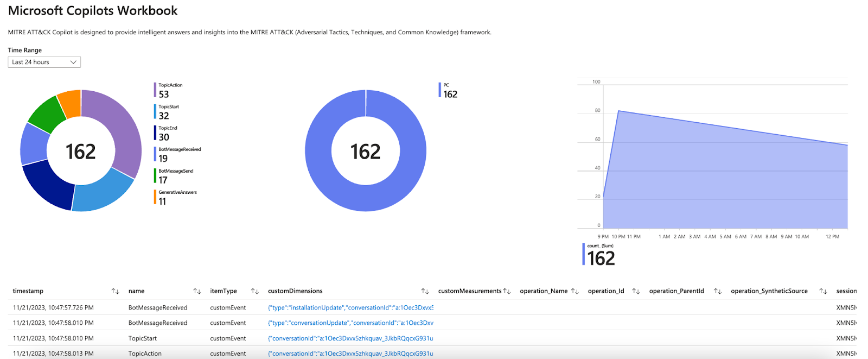Select BotMessageSend legend entry 17
The height and width of the screenshot is (359, 868).
pyautogui.click(x=174, y=175)
